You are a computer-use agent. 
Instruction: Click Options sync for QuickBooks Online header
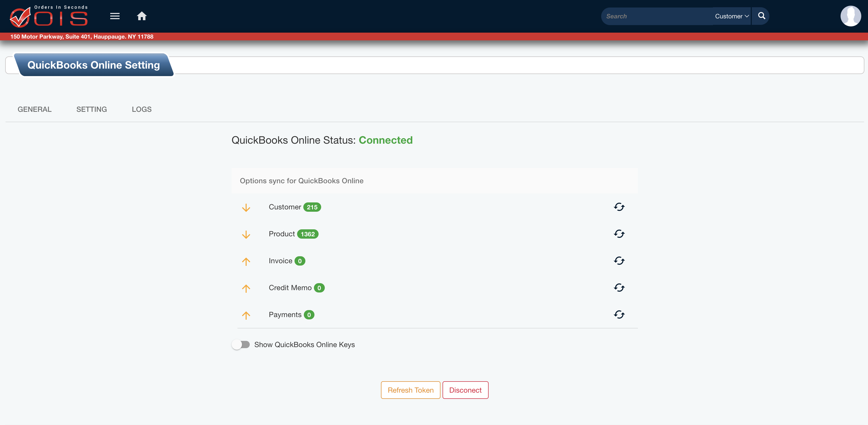(301, 181)
